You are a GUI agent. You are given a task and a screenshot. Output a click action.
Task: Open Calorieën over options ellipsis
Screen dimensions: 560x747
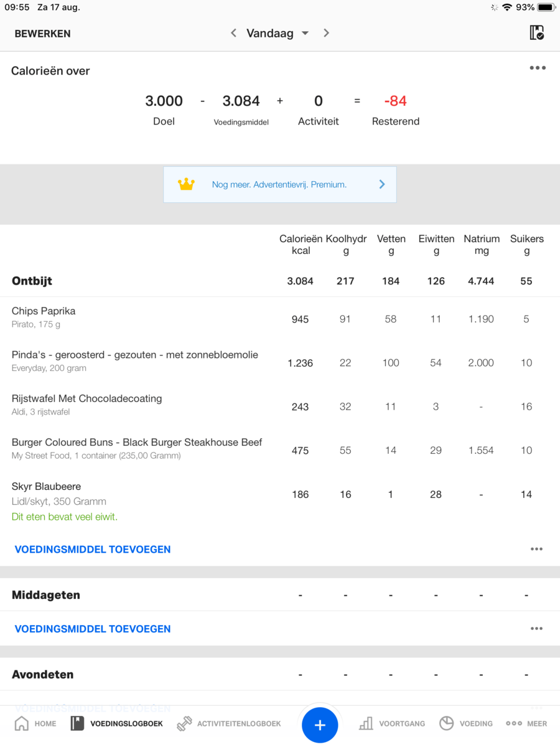pyautogui.click(x=538, y=68)
